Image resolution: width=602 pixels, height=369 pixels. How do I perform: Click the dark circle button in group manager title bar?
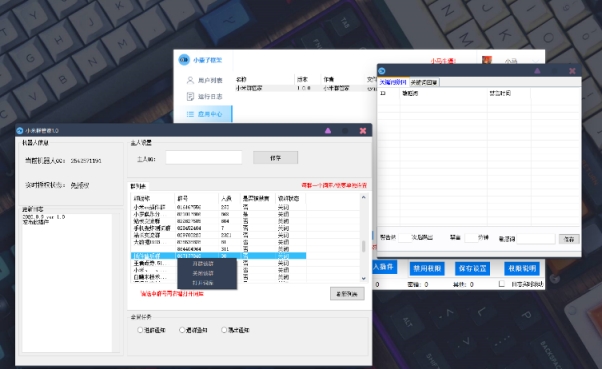tap(345, 131)
